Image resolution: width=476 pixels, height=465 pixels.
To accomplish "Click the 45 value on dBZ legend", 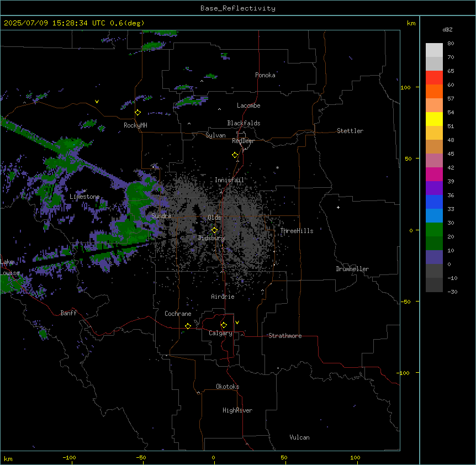I will 451,154.
